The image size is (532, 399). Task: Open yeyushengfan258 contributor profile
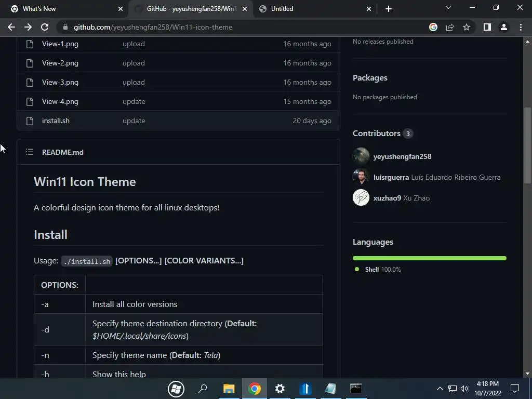click(403, 156)
